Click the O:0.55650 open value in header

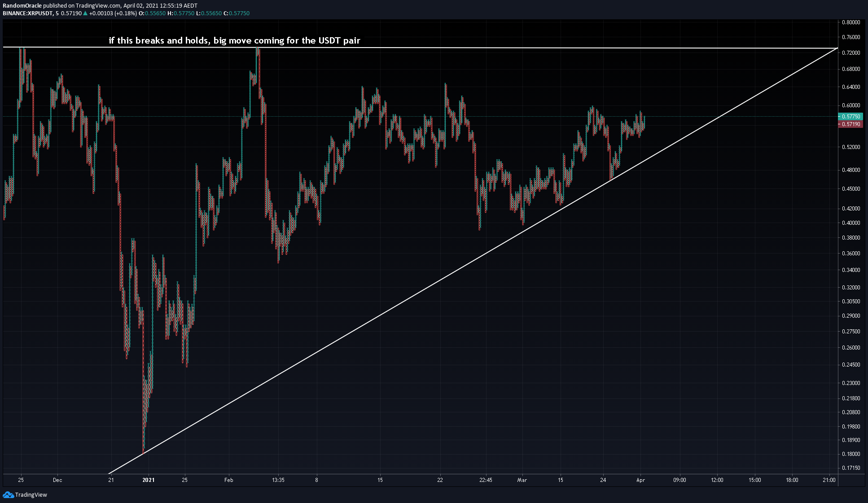tap(152, 13)
